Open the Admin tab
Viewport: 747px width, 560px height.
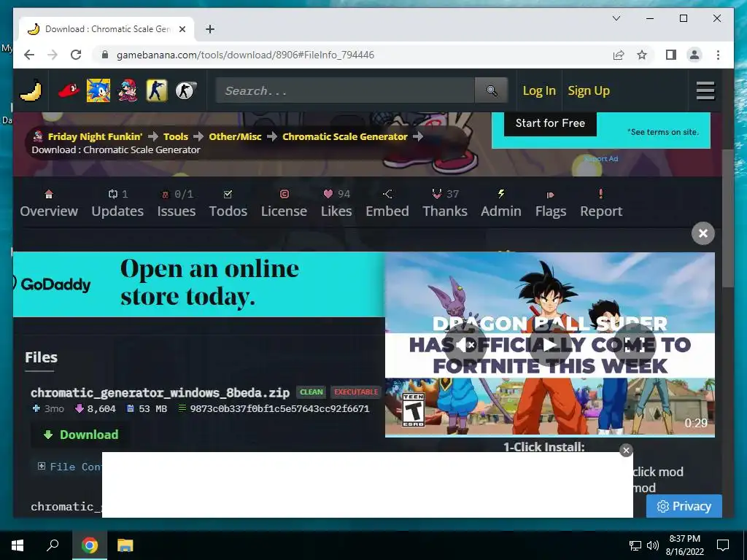coord(500,203)
